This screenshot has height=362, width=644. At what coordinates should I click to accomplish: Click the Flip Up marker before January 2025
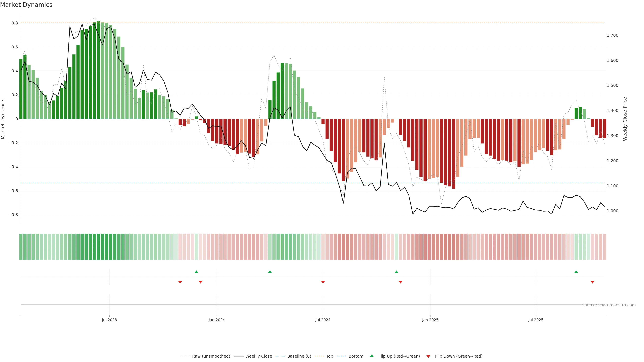[396, 272]
